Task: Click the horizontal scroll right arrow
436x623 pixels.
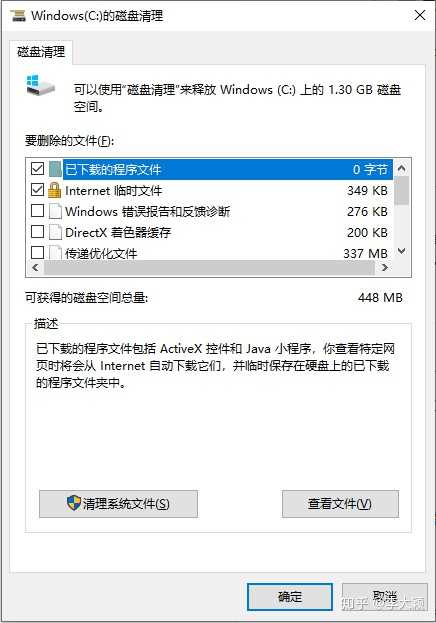Action: (x=385, y=267)
